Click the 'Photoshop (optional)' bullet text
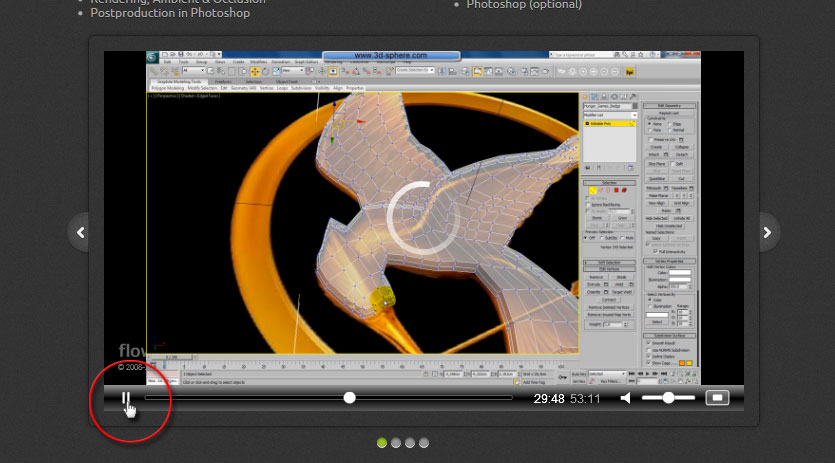Screen dimensions: 835x463 [524, 5]
